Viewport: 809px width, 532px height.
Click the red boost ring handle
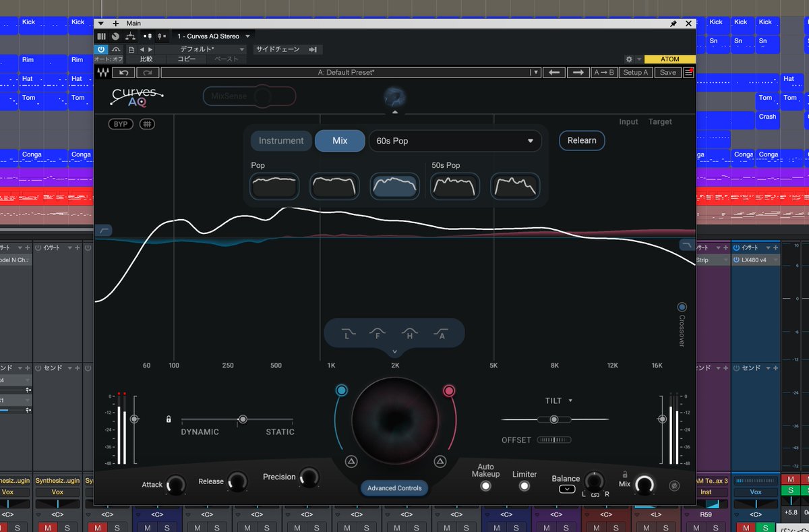(x=449, y=390)
